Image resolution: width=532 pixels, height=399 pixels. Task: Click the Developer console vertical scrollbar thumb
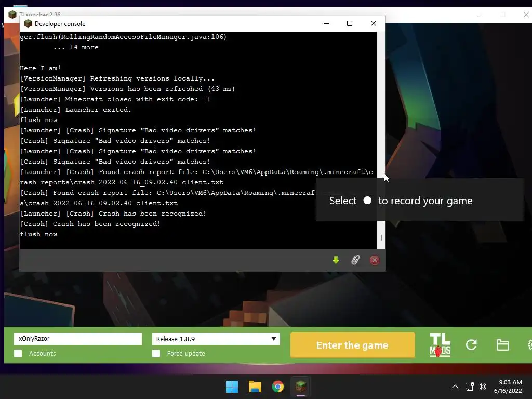(x=381, y=237)
